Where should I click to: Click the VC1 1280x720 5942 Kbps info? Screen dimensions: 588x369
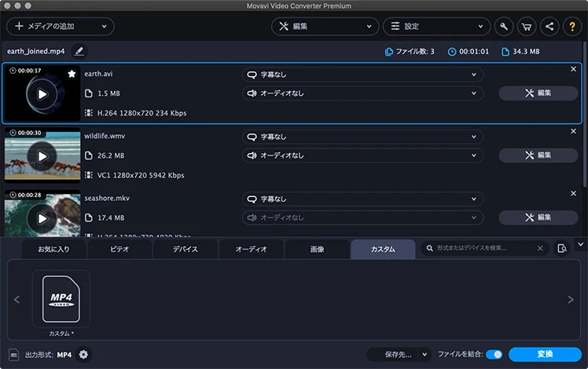tap(141, 175)
